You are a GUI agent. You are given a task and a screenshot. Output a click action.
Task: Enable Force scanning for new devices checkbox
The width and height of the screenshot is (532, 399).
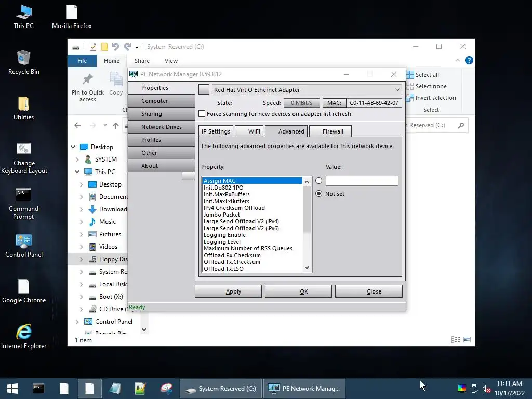[x=202, y=114]
